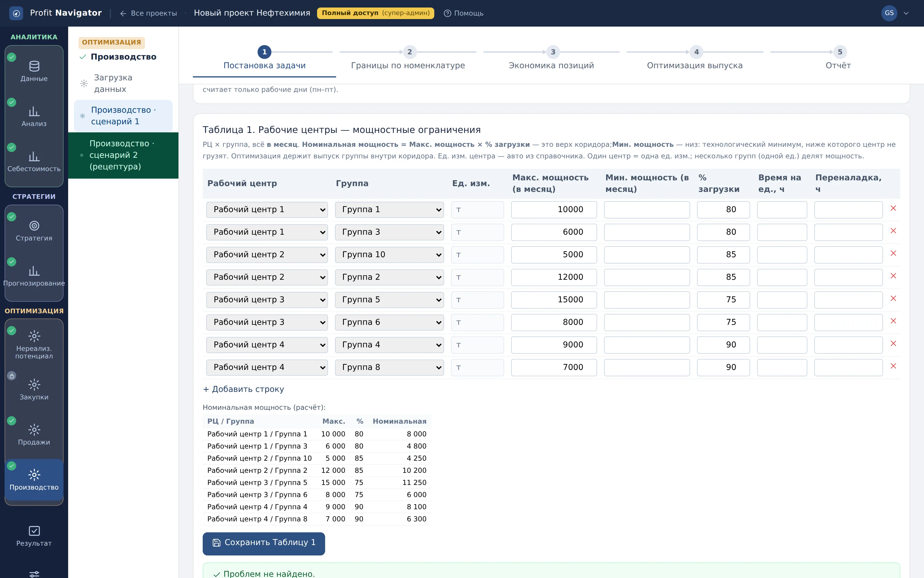924x578 pixels.
Task: Delete the Рабочий центр 1 / Группа 1 row
Action: (893, 208)
